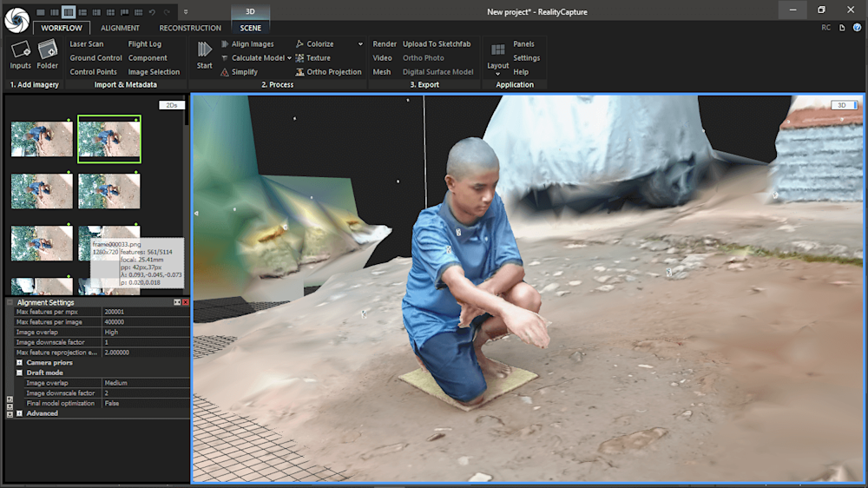Collapse the Draft mode section
The image size is (868, 488).
pyautogui.click(x=19, y=373)
